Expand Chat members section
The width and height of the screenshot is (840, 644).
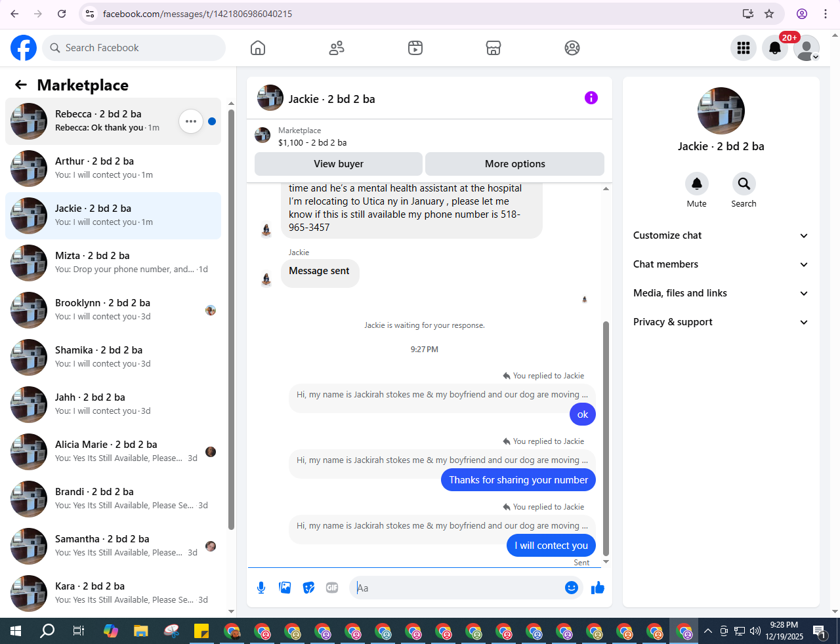(x=721, y=264)
